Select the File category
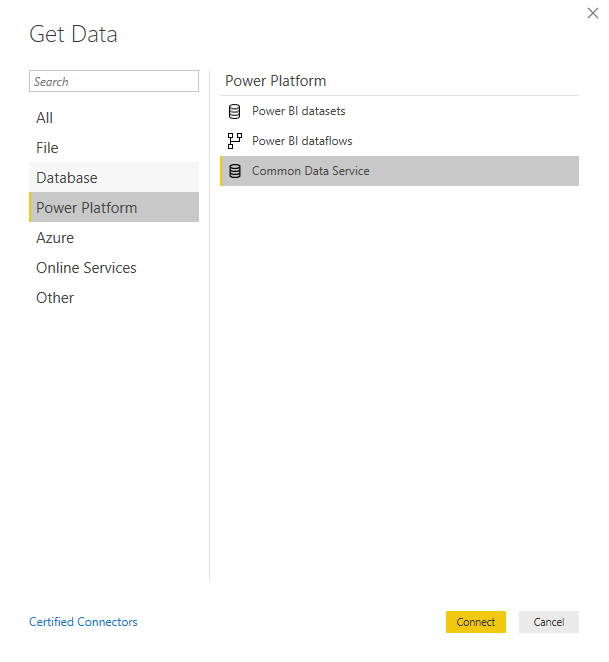 pos(114,147)
